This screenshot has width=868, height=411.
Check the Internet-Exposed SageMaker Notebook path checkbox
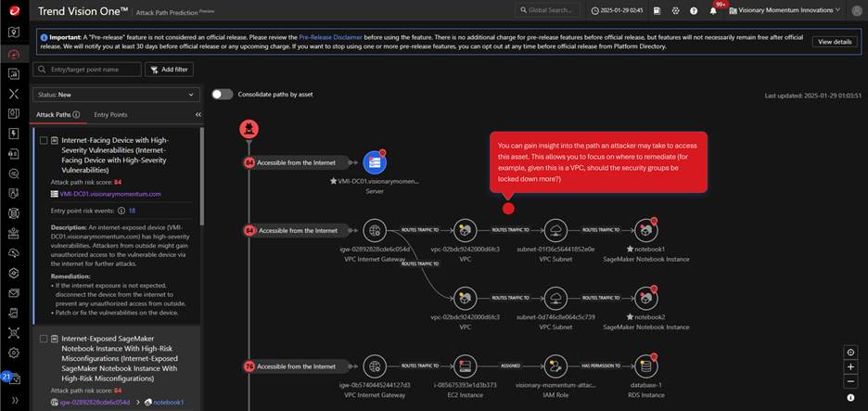click(x=44, y=339)
